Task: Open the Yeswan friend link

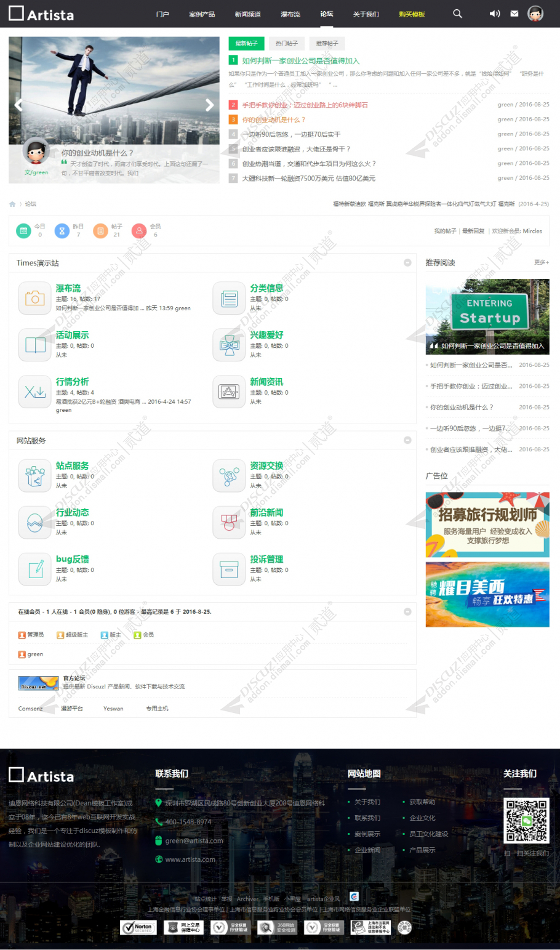Action: 113,709
